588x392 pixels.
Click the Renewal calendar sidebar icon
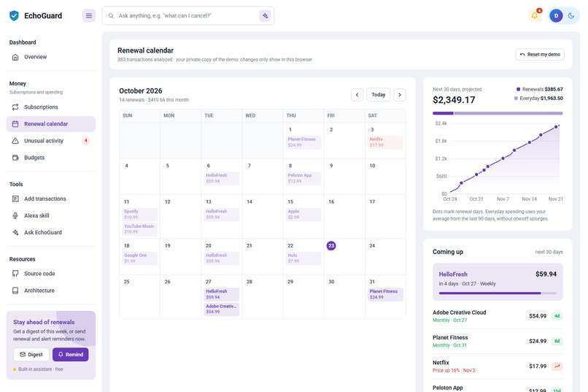coord(15,124)
